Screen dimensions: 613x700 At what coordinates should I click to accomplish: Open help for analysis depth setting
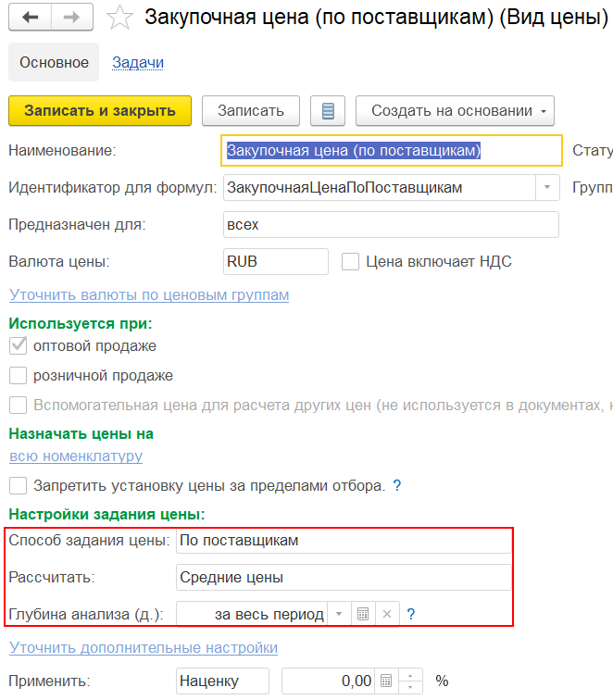click(x=411, y=614)
